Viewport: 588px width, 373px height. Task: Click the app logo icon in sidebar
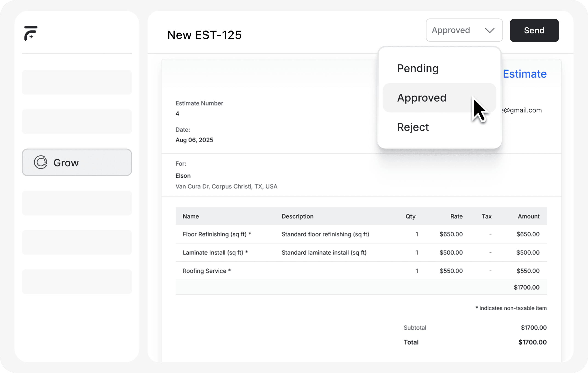[31, 33]
